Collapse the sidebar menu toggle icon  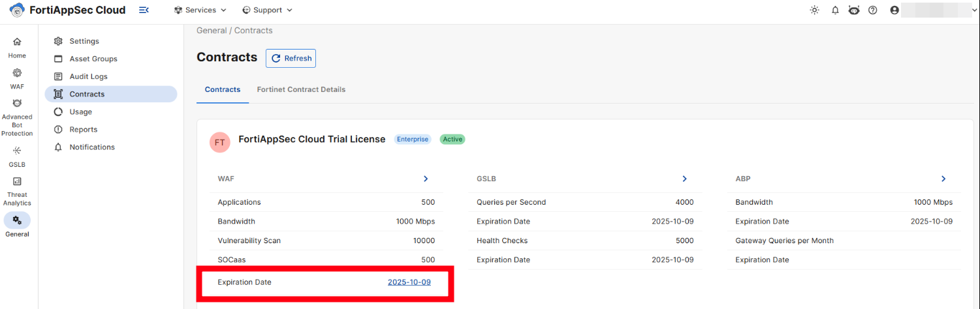pyautogui.click(x=144, y=10)
